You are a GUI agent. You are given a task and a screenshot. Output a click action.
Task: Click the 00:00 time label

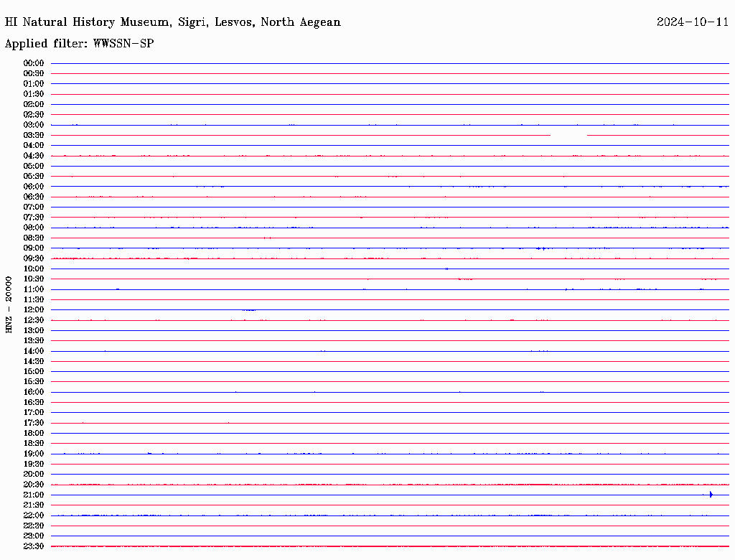(34, 63)
